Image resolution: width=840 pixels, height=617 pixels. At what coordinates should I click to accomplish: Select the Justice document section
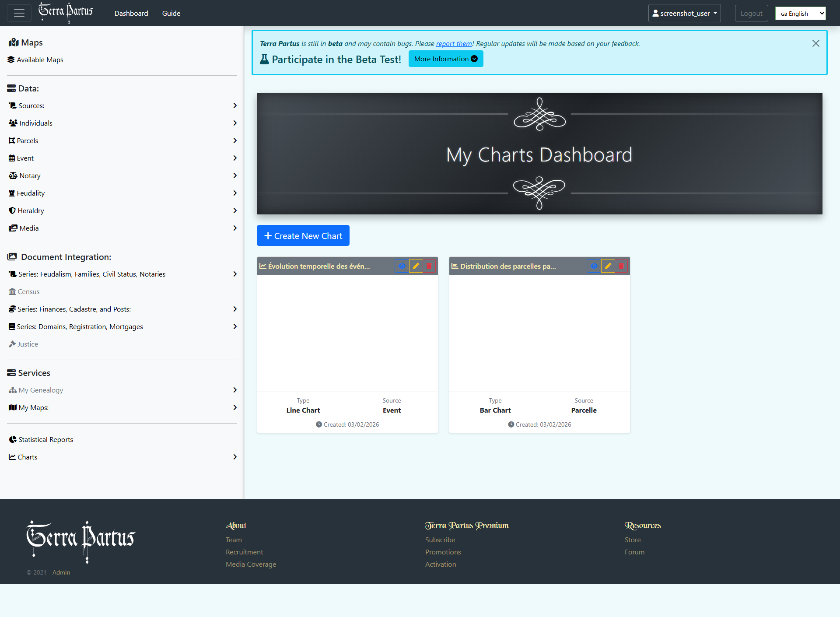coord(28,344)
